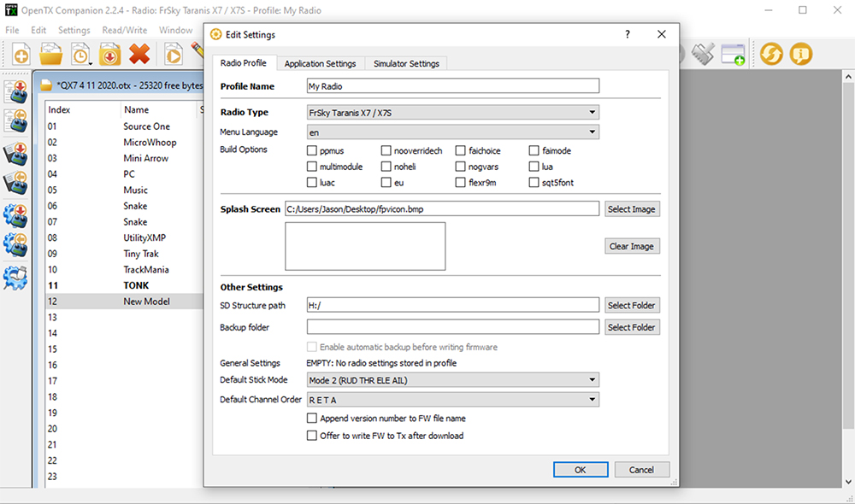Image resolution: width=855 pixels, height=504 pixels.
Task: Enable the flexr9m build option
Action: pyautogui.click(x=460, y=182)
